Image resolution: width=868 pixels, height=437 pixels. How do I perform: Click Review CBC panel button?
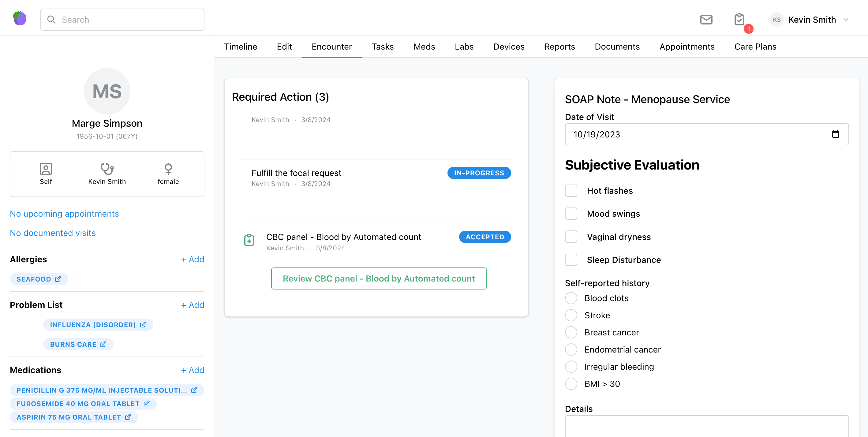pos(378,278)
